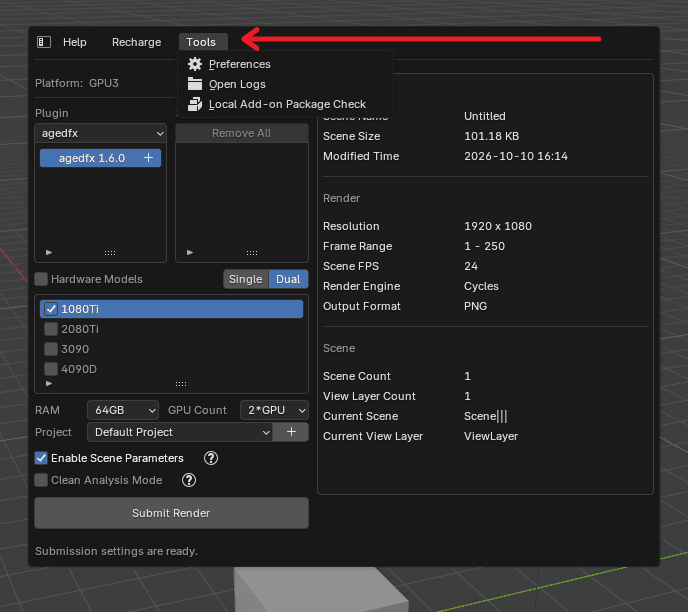Open the GPU Count 2*GPU dropdown
The image size is (688, 612).
click(x=274, y=410)
